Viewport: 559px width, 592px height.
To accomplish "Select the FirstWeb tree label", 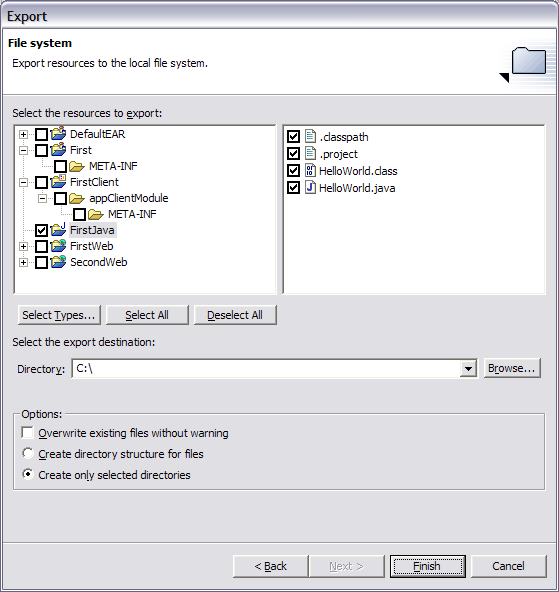I will click(x=91, y=246).
